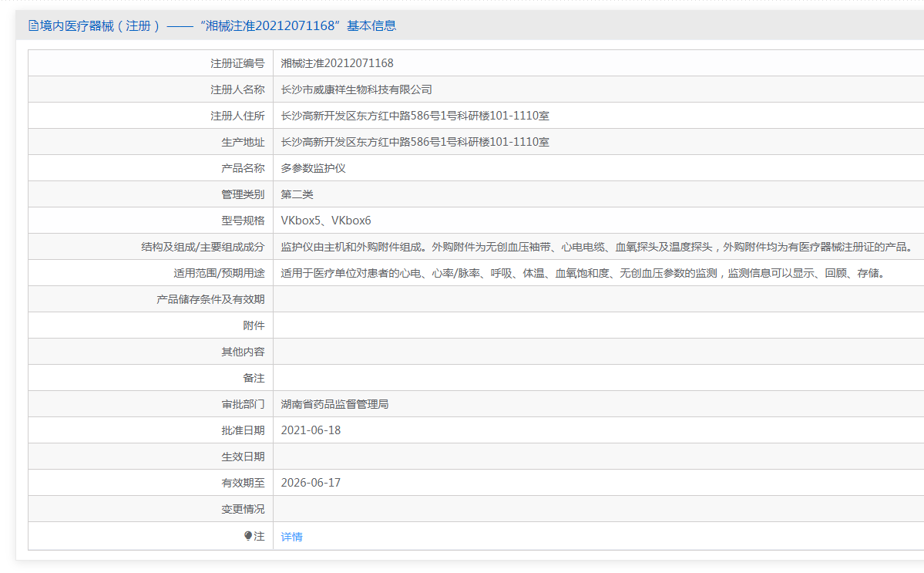Click expiry date 2026-06-17

pyautogui.click(x=311, y=483)
